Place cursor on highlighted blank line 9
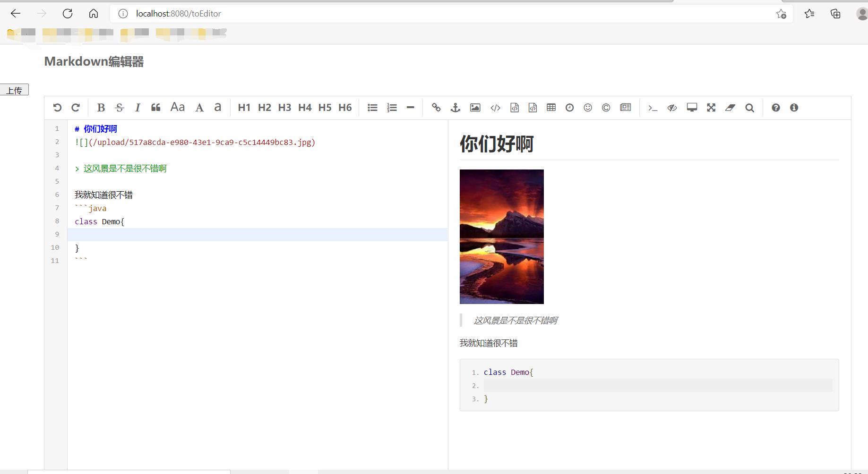Screen dimensions: 868x474 point(258,235)
